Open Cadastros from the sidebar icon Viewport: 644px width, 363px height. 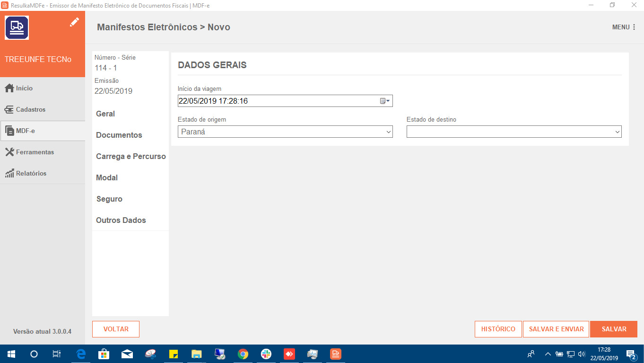10,109
